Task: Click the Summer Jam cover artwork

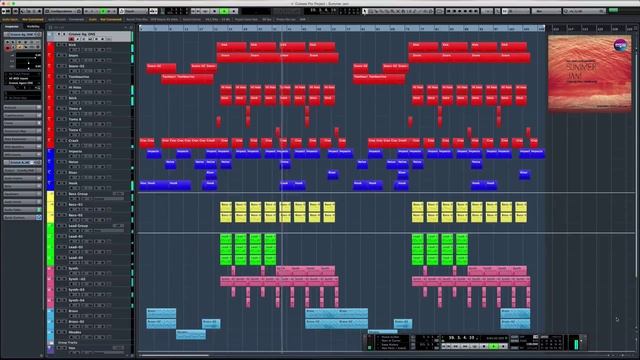Action: point(589,73)
